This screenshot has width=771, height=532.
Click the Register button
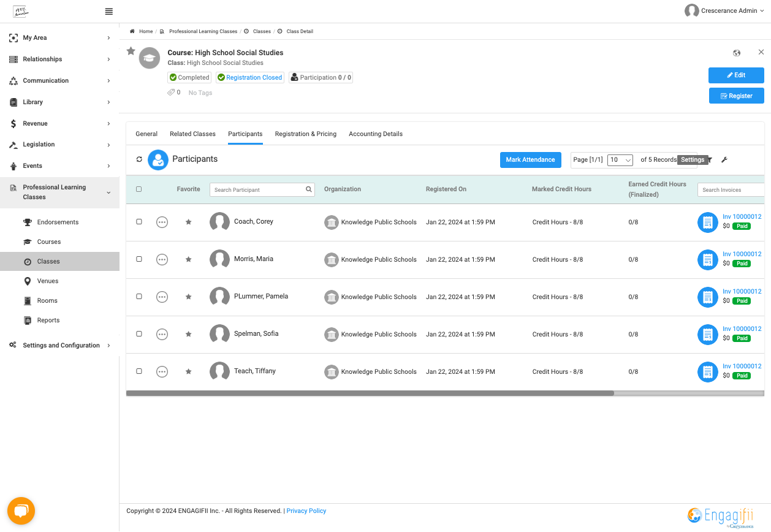tap(736, 96)
